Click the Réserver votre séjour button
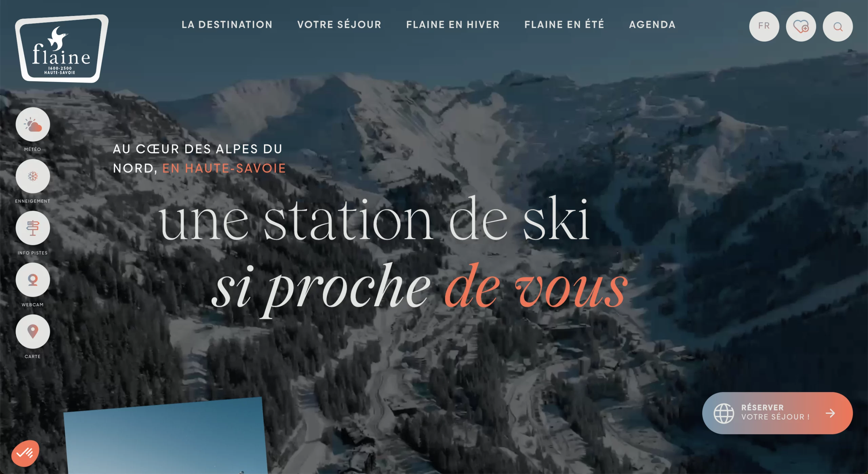868x474 pixels. click(x=777, y=413)
